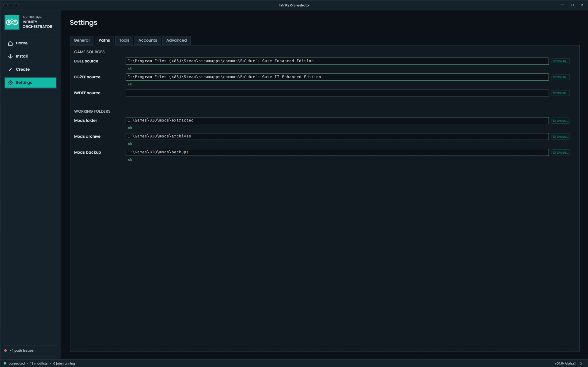Switch to the Tools tab
This screenshot has height=367, width=588.
(x=124, y=40)
